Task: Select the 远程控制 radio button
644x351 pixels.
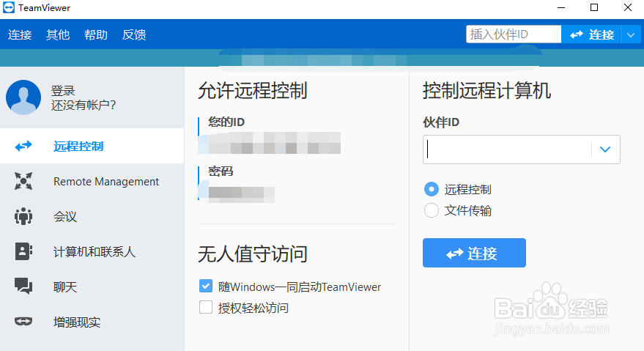Action: coord(432,189)
